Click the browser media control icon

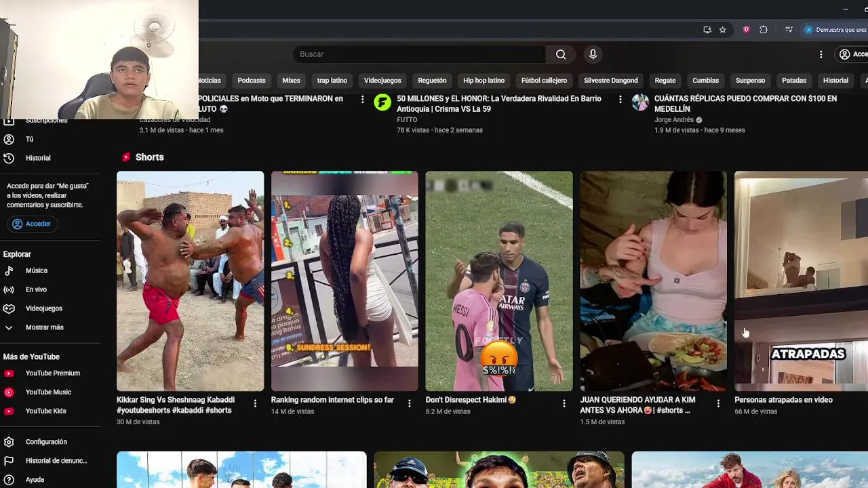(789, 30)
